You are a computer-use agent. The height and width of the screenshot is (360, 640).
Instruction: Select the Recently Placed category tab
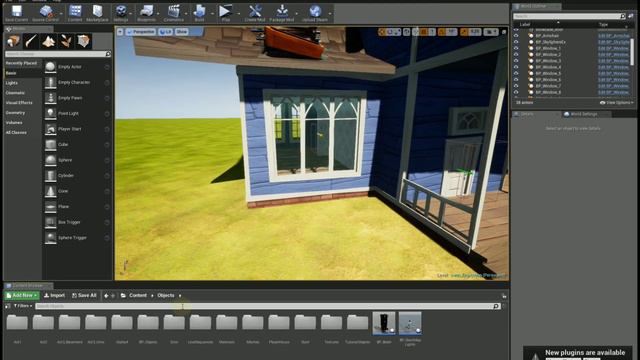click(21, 63)
